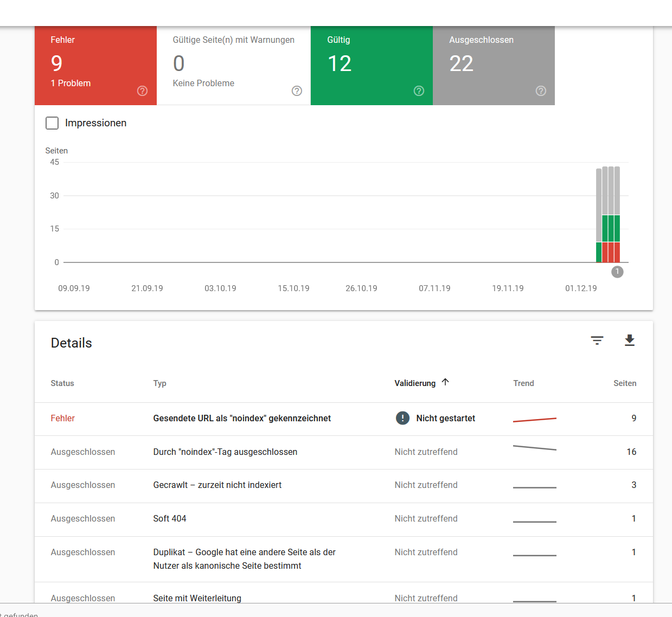672x617 pixels.
Task: Sort table by Seiten column header
Action: [x=625, y=383]
